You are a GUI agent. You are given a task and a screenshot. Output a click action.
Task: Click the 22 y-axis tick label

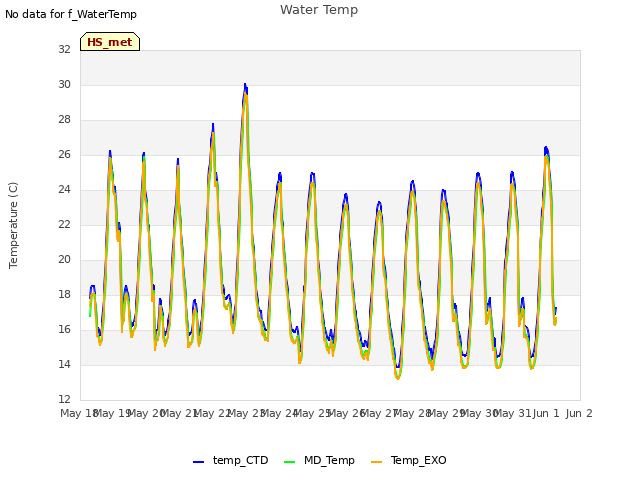click(64, 224)
